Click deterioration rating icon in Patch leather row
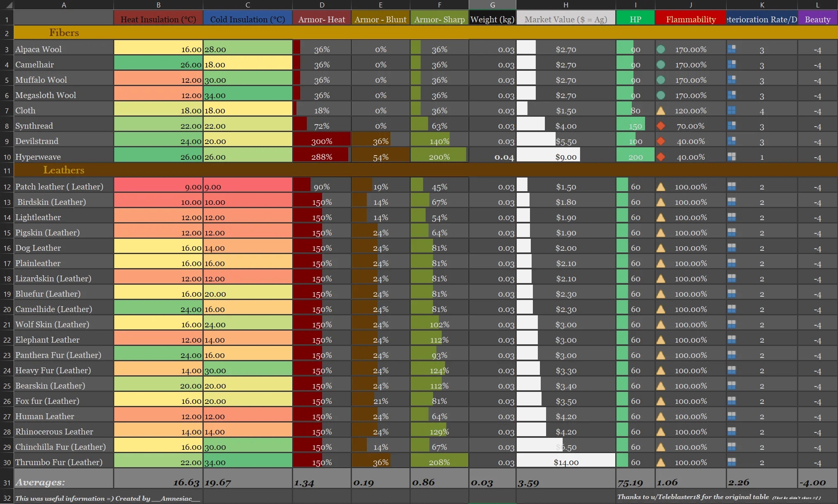 click(732, 187)
